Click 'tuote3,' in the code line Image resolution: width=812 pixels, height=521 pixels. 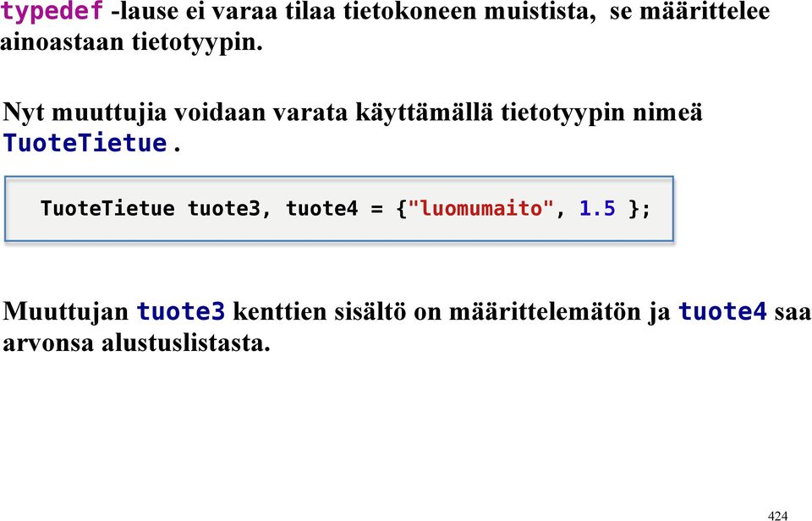point(229,208)
